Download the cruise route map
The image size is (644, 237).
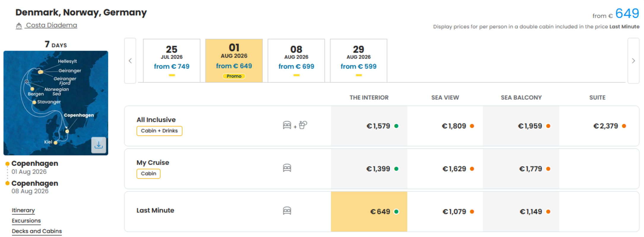[x=98, y=145]
